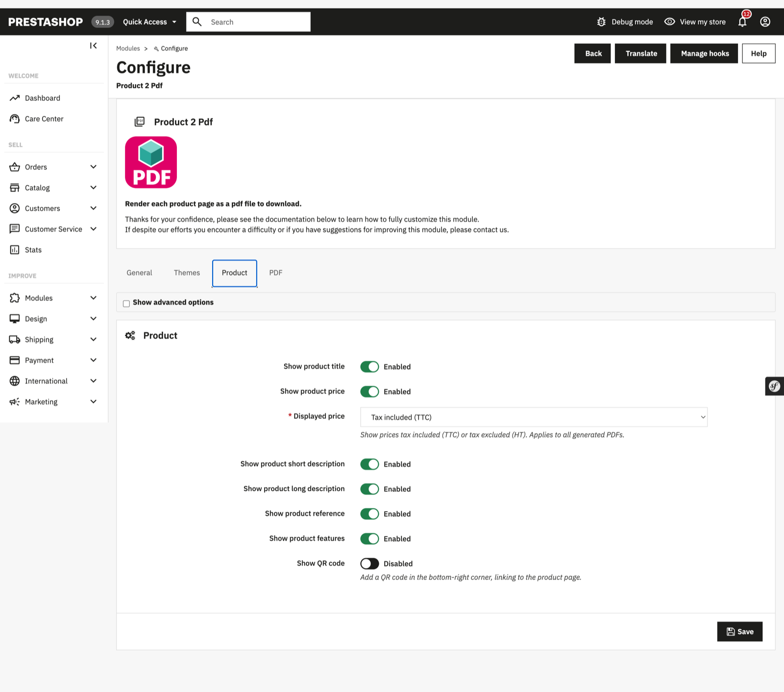784x692 pixels.
Task: Click the Design monitor icon
Action: point(15,319)
